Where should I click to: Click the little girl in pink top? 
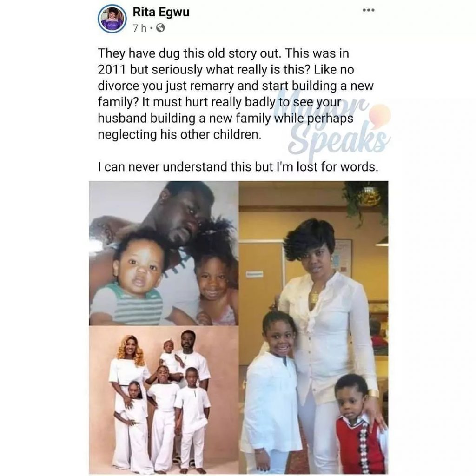(214, 288)
